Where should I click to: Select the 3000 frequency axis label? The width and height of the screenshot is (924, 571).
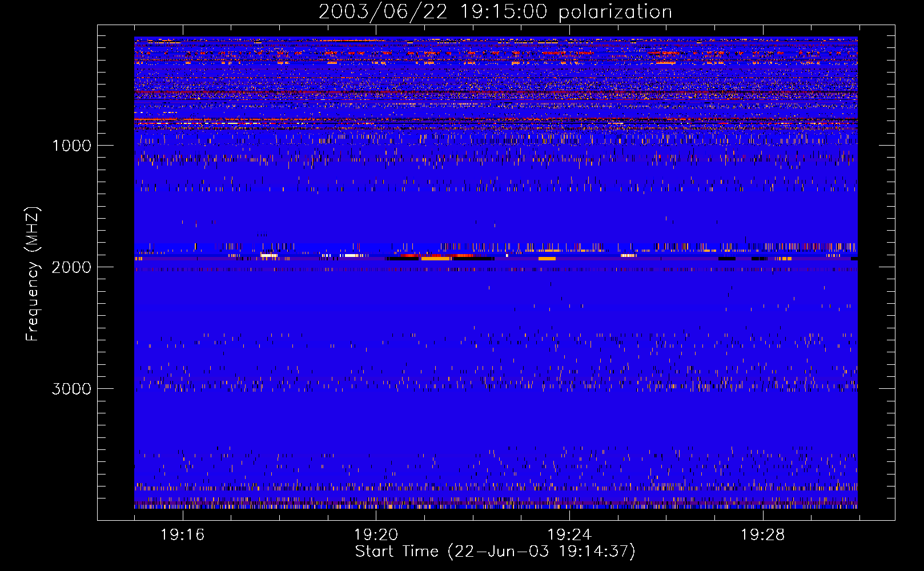71,389
